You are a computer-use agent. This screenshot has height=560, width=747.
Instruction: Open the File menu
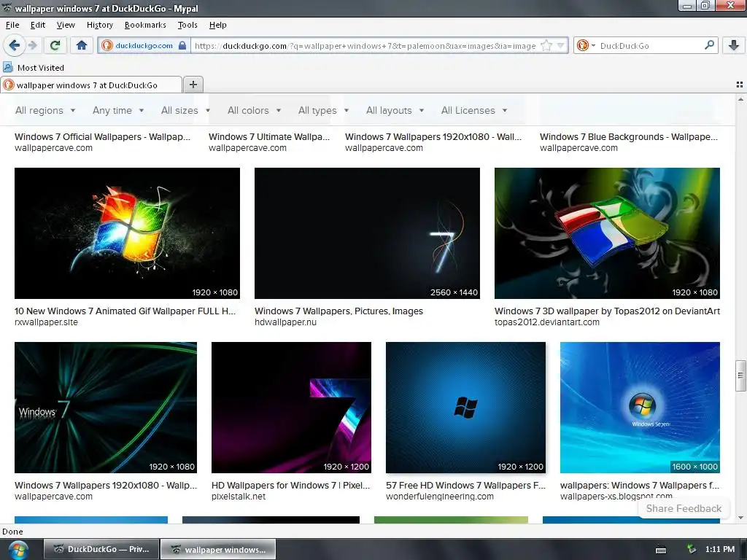(12, 25)
